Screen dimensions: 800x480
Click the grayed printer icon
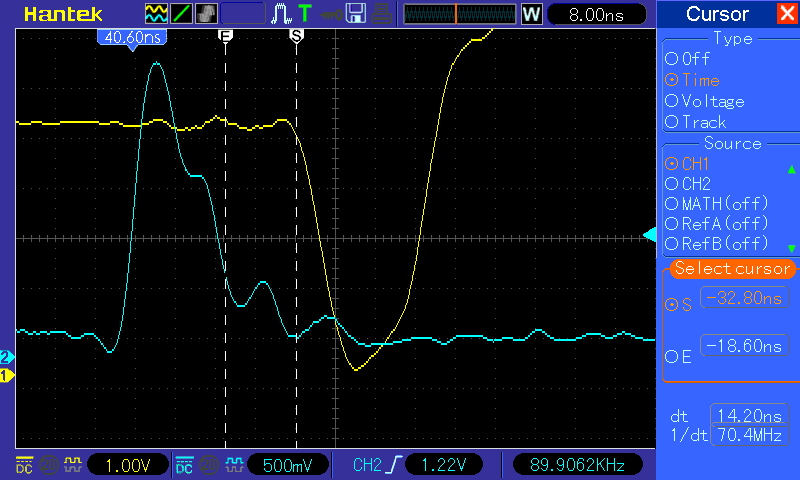[381, 14]
